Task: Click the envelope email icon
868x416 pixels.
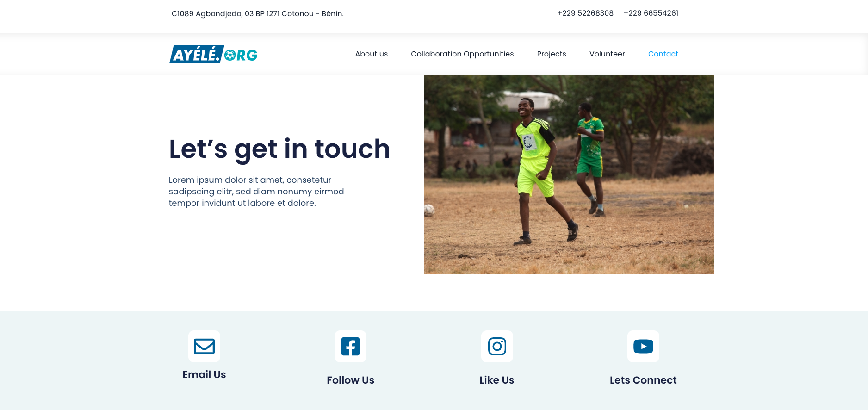Action: [x=204, y=346]
